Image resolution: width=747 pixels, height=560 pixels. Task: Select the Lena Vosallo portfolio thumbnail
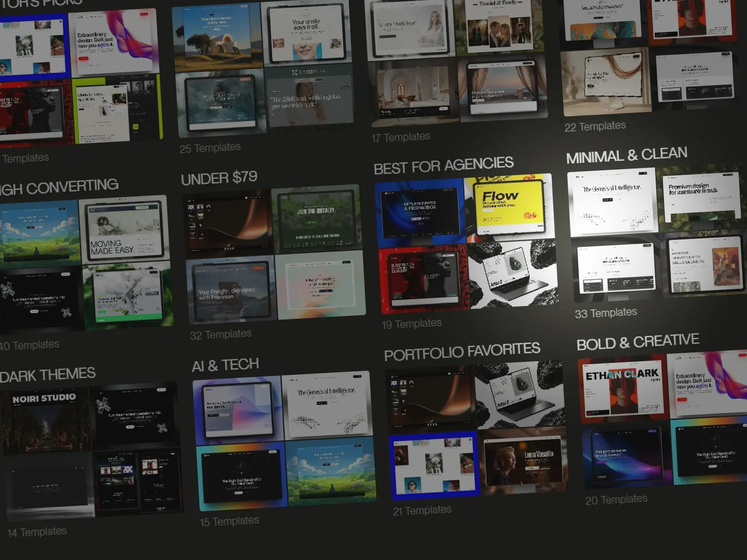coord(524,461)
